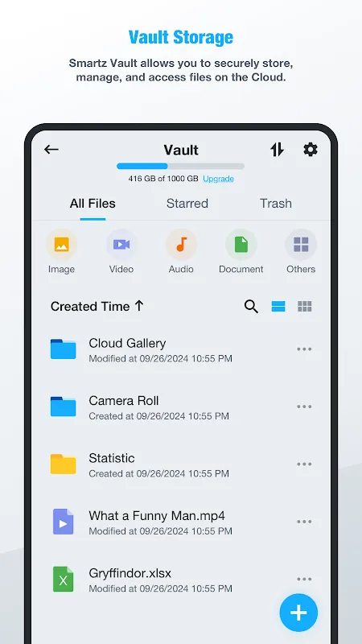
Task: Filter files by Image category
Action: tap(62, 252)
